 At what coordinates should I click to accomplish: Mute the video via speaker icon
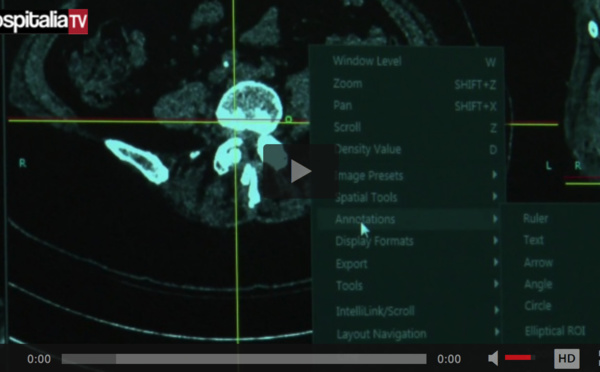(493, 358)
